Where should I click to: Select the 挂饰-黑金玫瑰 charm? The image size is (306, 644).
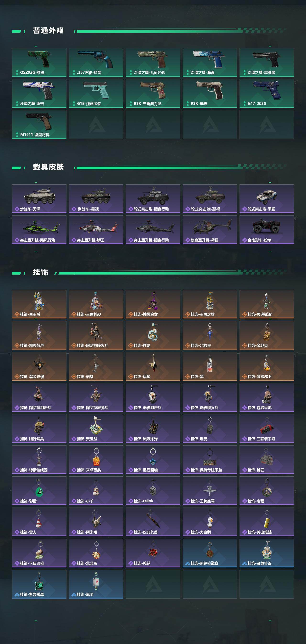[39, 366]
